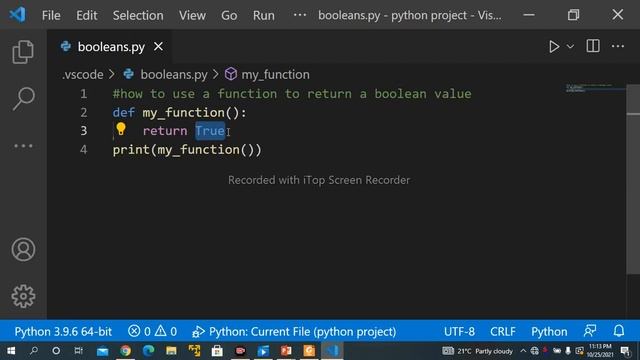Open the Manage gear icon
This screenshot has height=360, width=640.
[x=23, y=296]
